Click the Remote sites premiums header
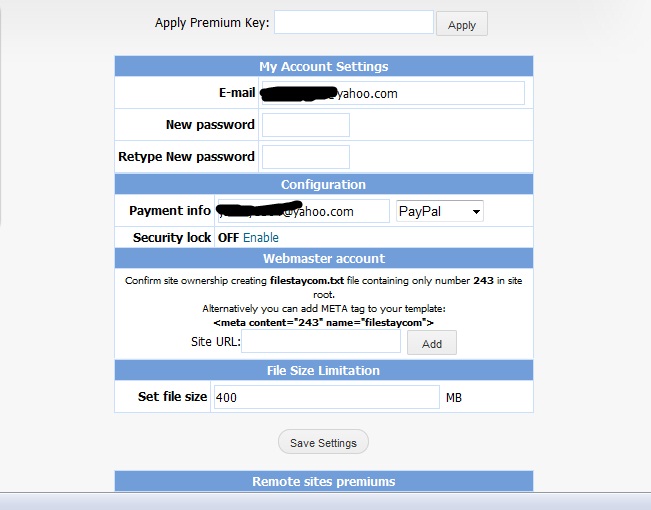 (x=323, y=481)
